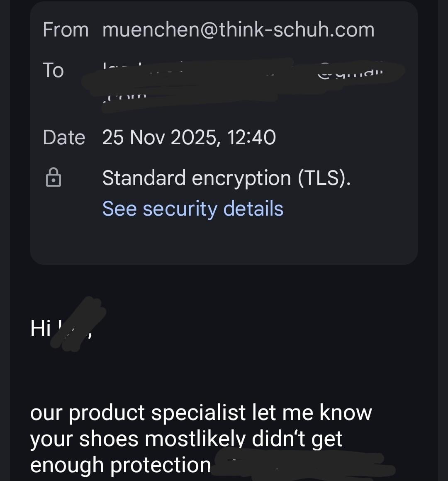Tap the sender address muenchen@think-schuh.com
Image resolution: width=448 pixels, height=481 pixels.
coord(238,30)
